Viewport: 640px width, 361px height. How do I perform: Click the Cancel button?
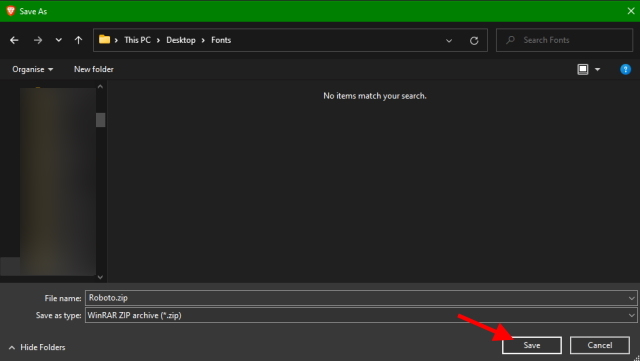(x=600, y=345)
